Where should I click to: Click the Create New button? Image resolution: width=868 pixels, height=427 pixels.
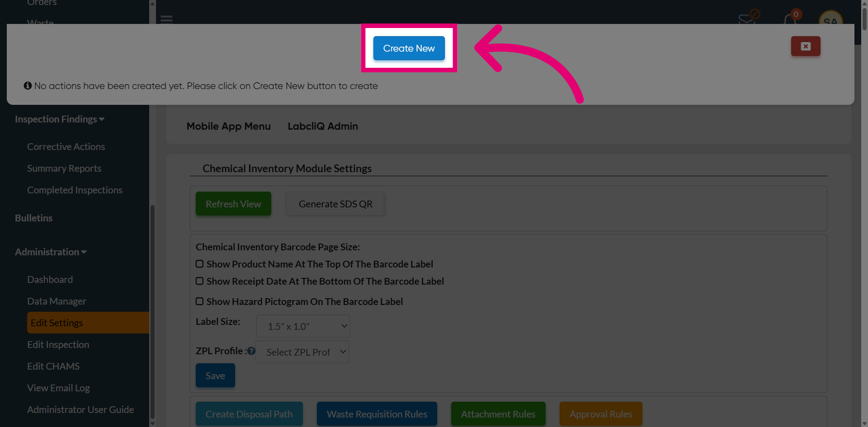click(x=409, y=48)
